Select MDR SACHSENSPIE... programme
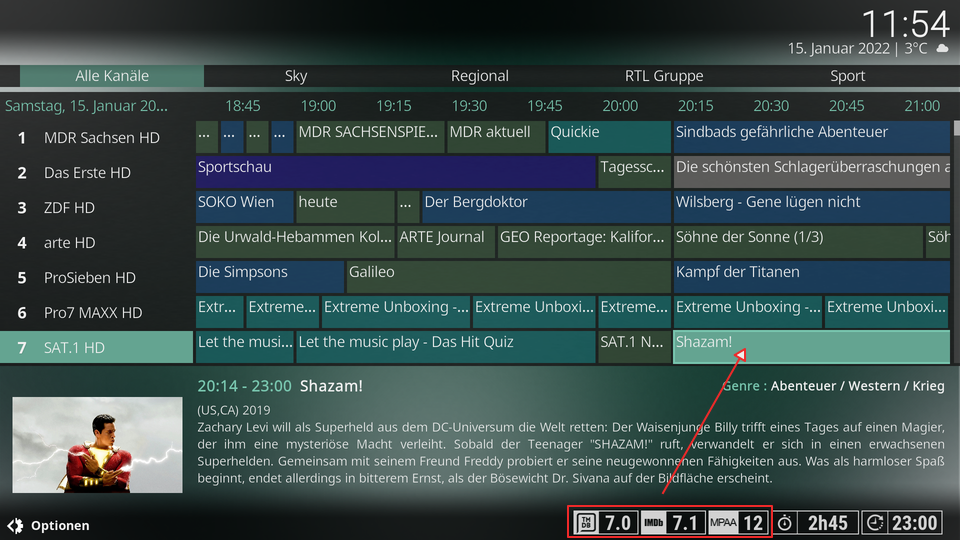Image resolution: width=960 pixels, height=540 pixels. pyautogui.click(x=370, y=137)
